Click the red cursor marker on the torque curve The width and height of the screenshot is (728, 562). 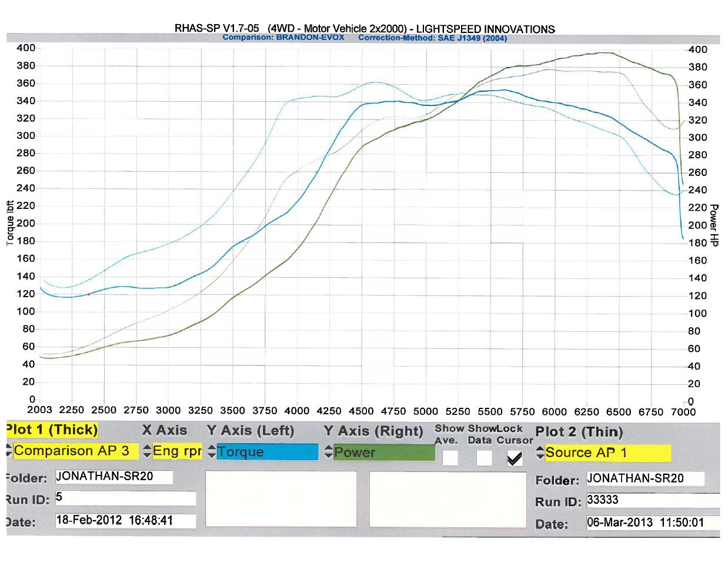[89, 294]
